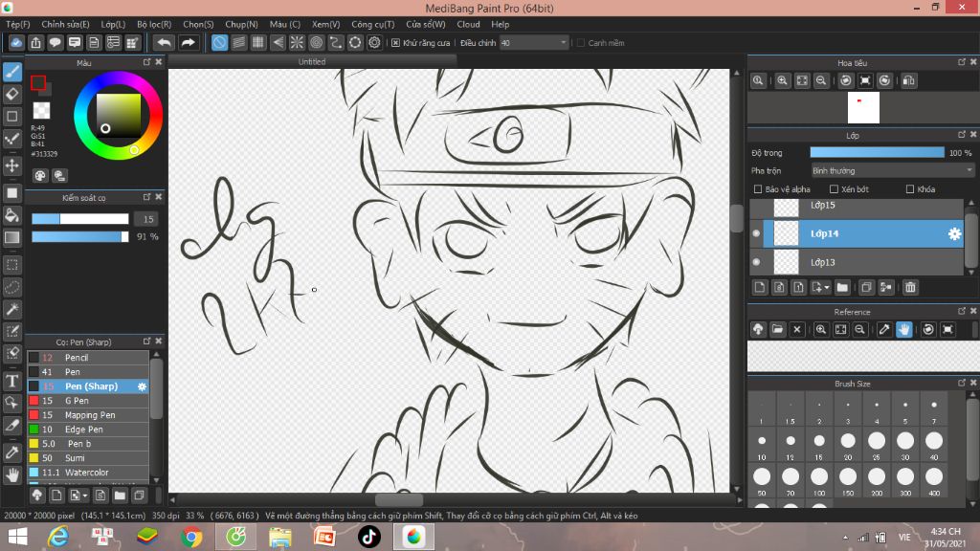The width and height of the screenshot is (980, 551).
Task: Activate the Lasso select tool
Action: [x=11, y=287]
